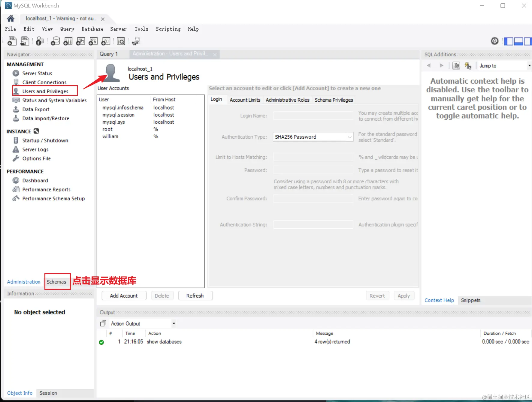Toggle the bottom output panel visibility
Screen dimensions: 532x402
518,41
